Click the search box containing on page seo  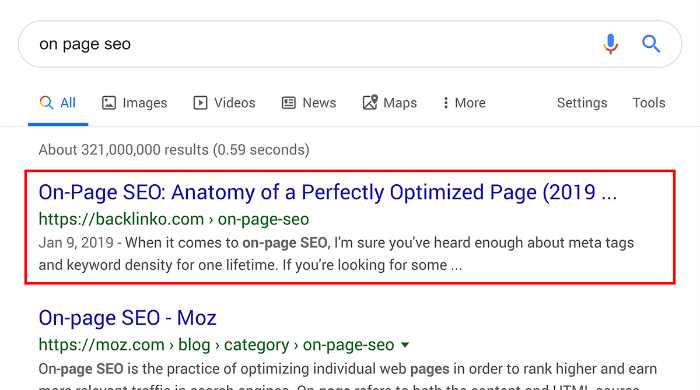312,44
